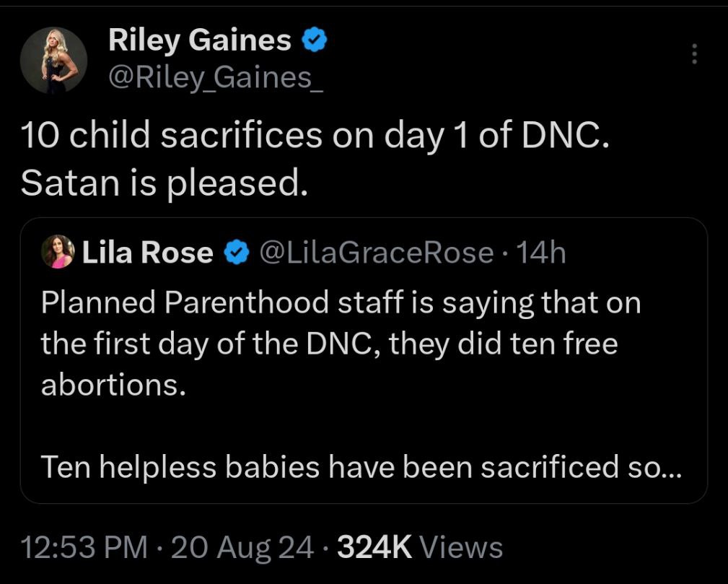Open the @LilaGraceRose handle
The image size is (728, 584).
tap(377, 252)
